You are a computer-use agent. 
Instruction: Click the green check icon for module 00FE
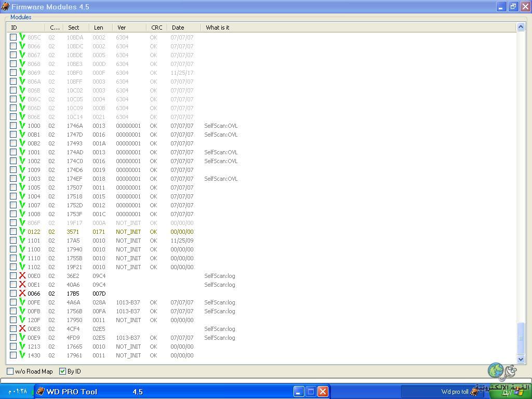[22, 302]
